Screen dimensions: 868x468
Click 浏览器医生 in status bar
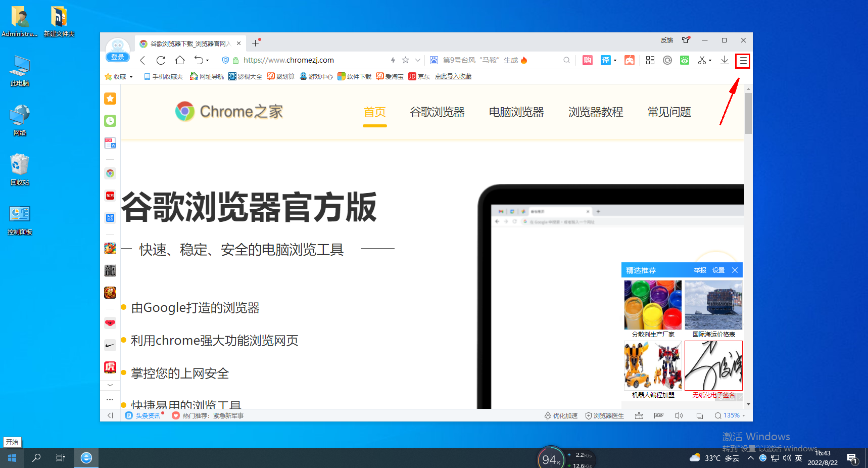tap(605, 416)
